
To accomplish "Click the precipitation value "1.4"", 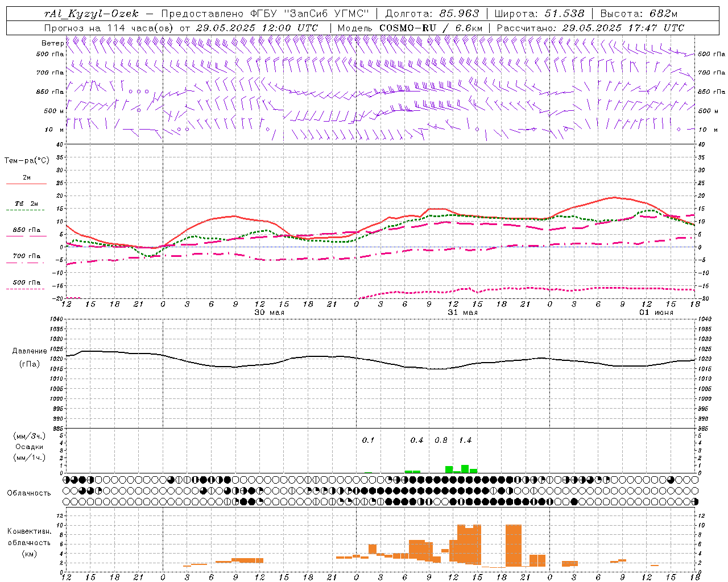I will tap(465, 440).
